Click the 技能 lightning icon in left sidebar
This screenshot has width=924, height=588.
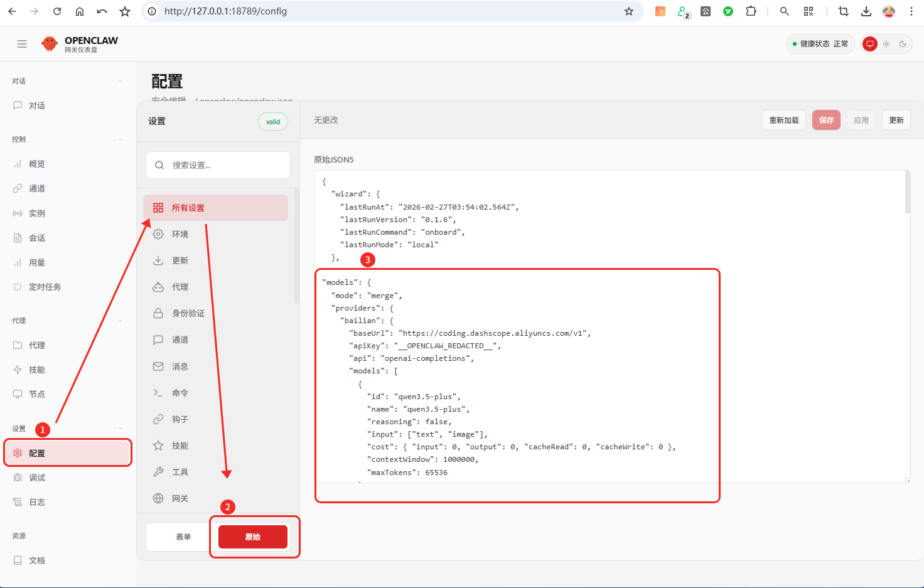click(18, 370)
